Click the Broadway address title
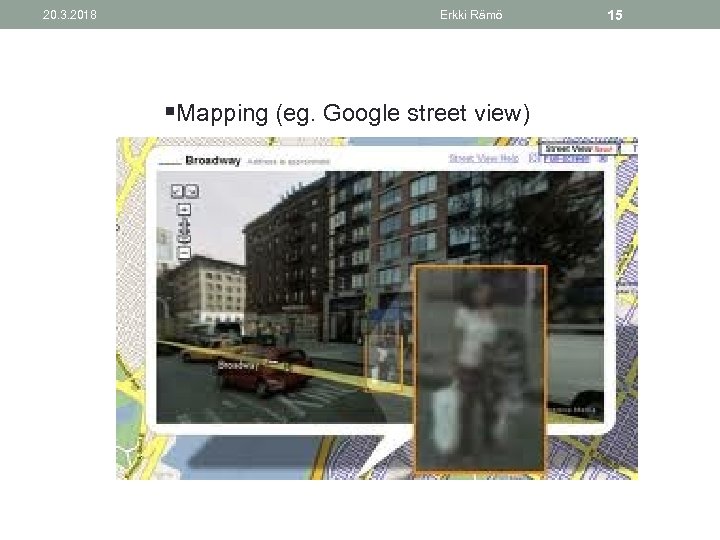The width and height of the screenshot is (720, 540). [x=213, y=161]
